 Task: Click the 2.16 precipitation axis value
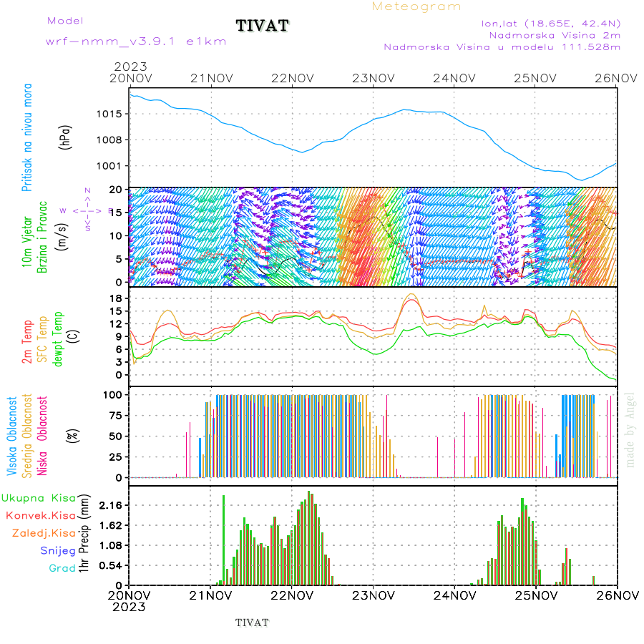(x=111, y=506)
